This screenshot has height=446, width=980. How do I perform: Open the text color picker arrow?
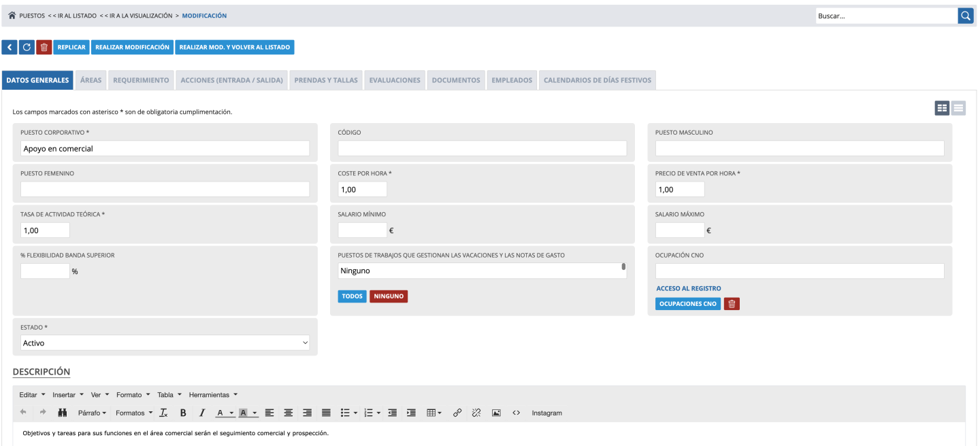(231, 413)
